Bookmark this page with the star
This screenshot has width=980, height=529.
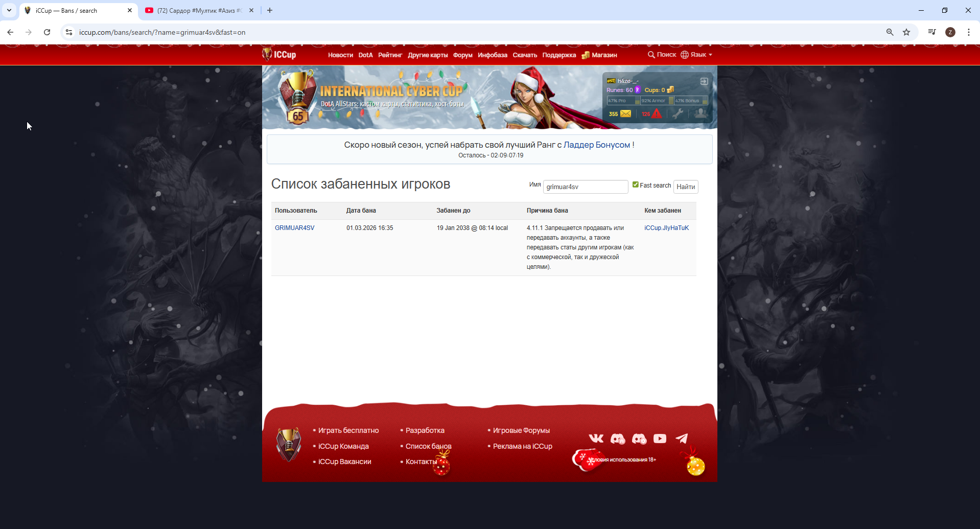906,32
